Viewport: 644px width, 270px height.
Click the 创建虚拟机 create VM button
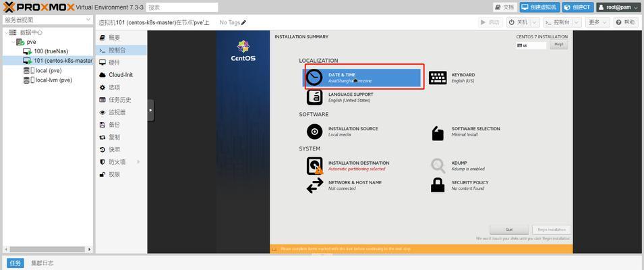[x=539, y=7]
